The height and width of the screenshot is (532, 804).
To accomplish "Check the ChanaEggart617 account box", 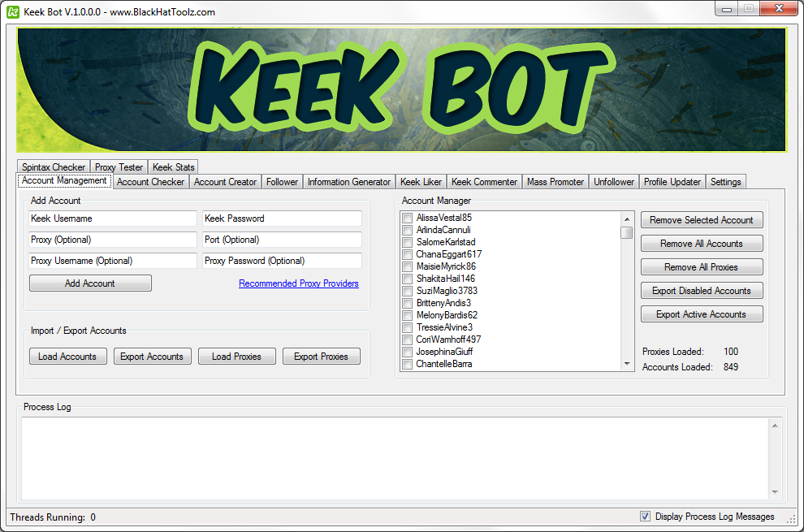I will tap(407, 254).
